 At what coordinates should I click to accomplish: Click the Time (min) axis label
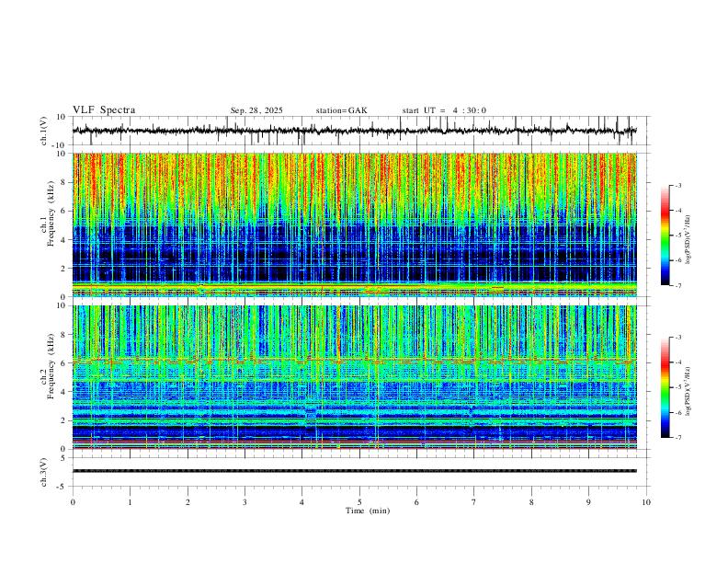click(368, 511)
